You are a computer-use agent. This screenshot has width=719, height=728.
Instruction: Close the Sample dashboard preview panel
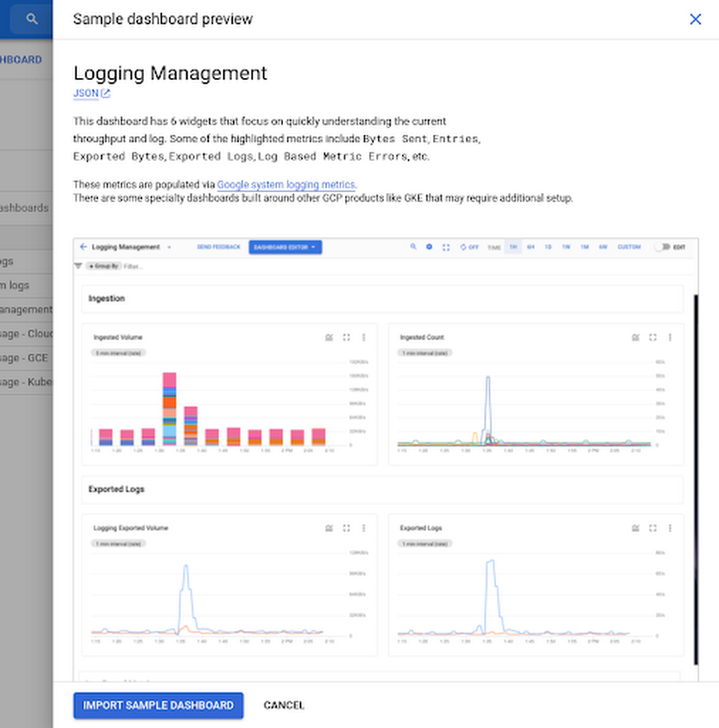(x=695, y=19)
